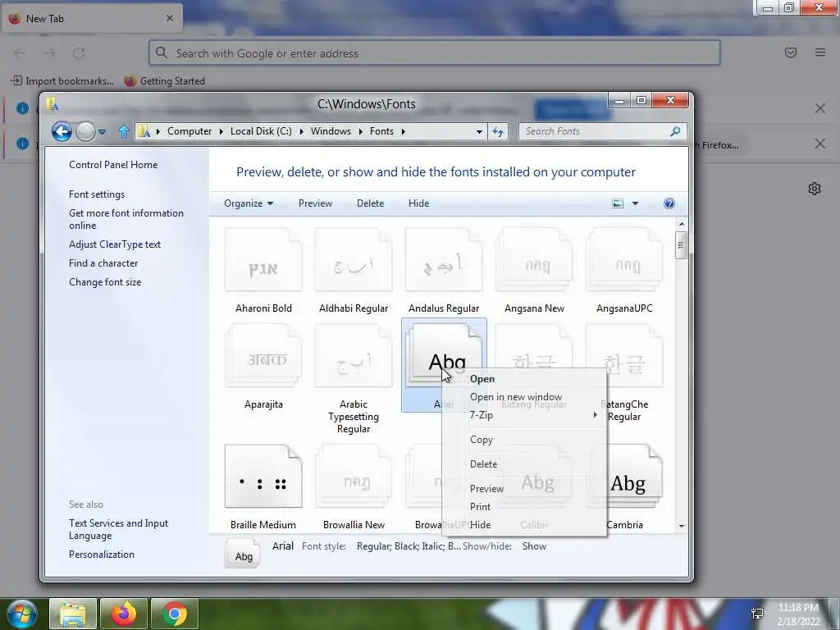Open Change font size link
Image resolution: width=840 pixels, height=630 pixels.
105,282
